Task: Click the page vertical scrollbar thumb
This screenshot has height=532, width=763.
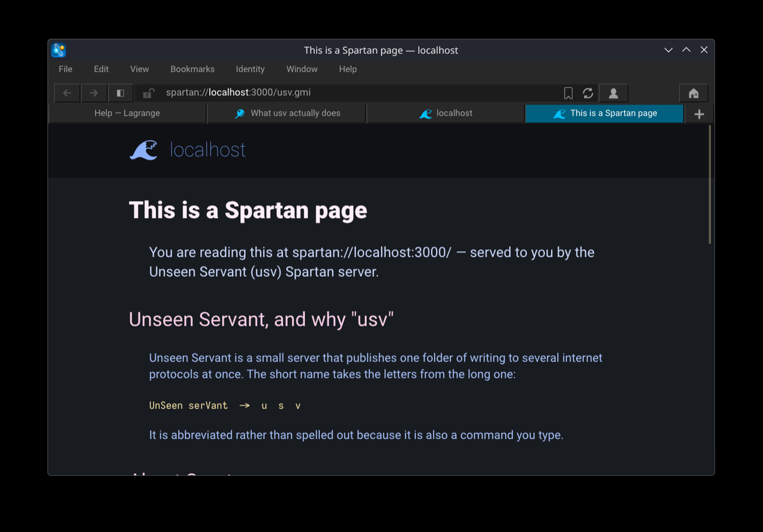Action: [x=710, y=184]
